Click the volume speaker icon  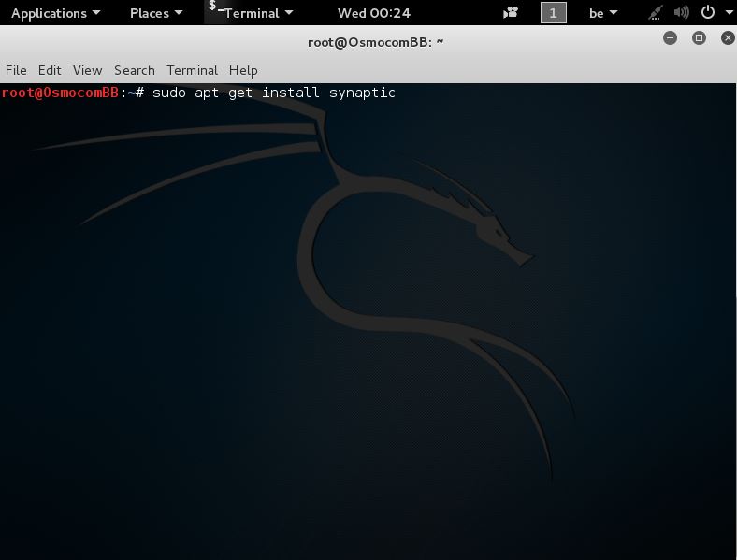(x=681, y=13)
